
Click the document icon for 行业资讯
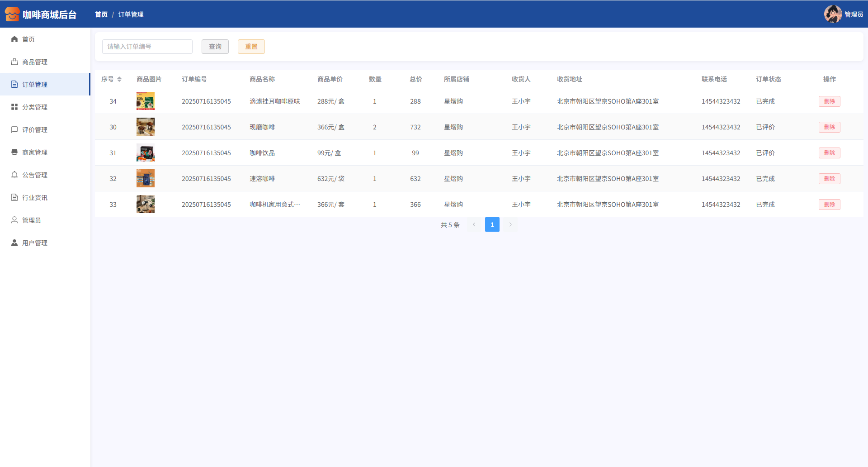14,198
